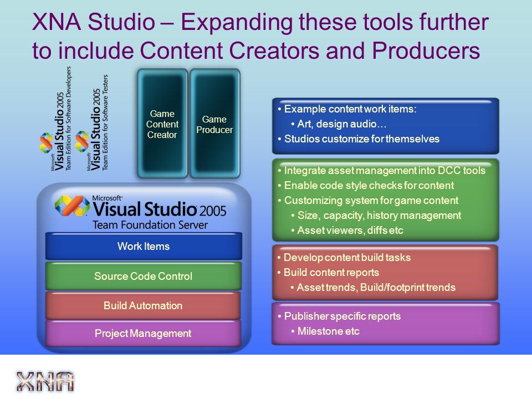Screen dimensions: 532x399
Task: Click 'Build content reports' bullet
Action: pos(331,273)
